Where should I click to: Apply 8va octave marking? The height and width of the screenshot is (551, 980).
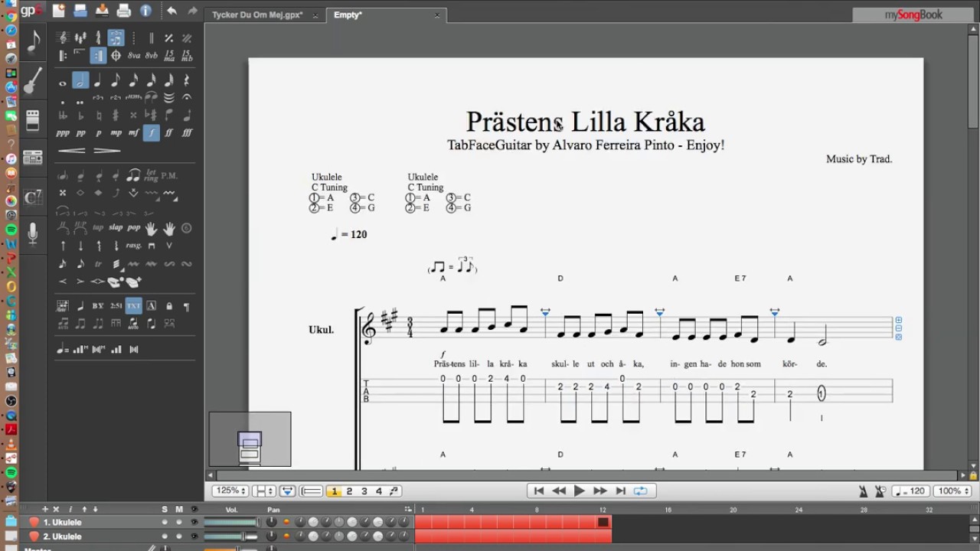[134, 55]
